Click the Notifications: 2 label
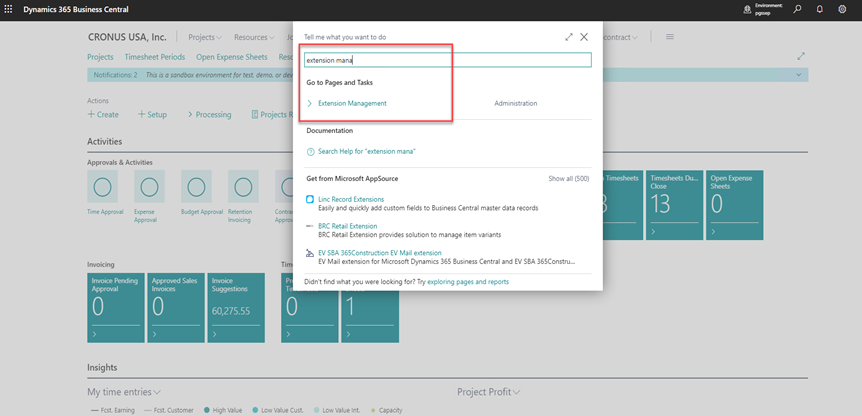Image resolution: width=862 pixels, height=416 pixels. [x=115, y=74]
